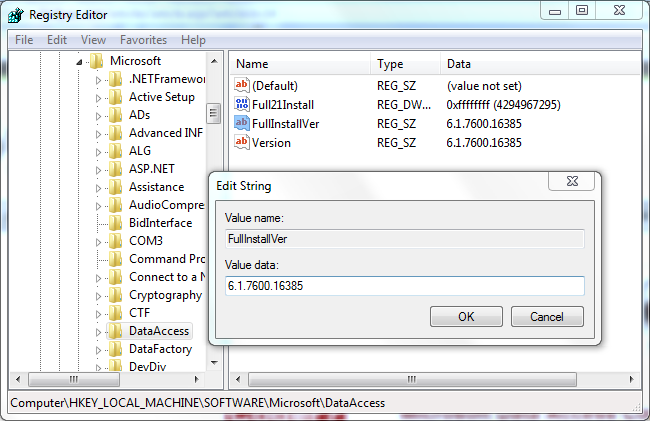The width and height of the screenshot is (650, 421).
Task: Open the Favorites menu
Action: pyautogui.click(x=143, y=40)
